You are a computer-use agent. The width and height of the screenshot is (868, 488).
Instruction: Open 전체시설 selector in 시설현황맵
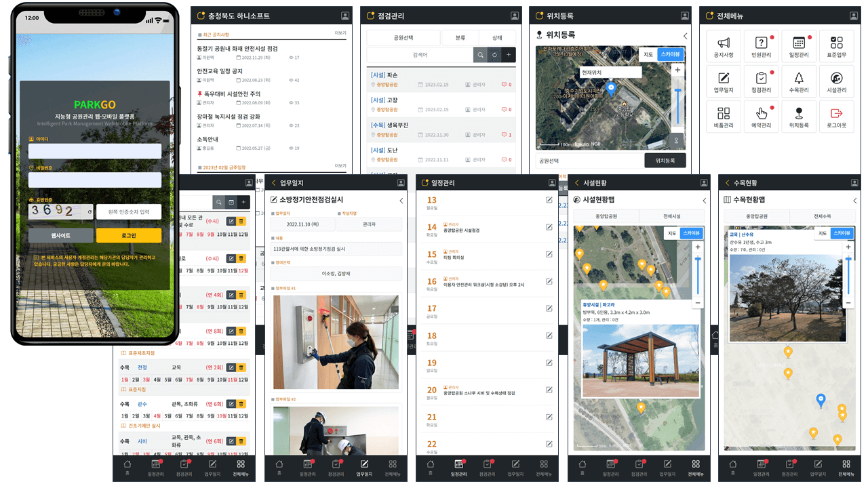[671, 216]
